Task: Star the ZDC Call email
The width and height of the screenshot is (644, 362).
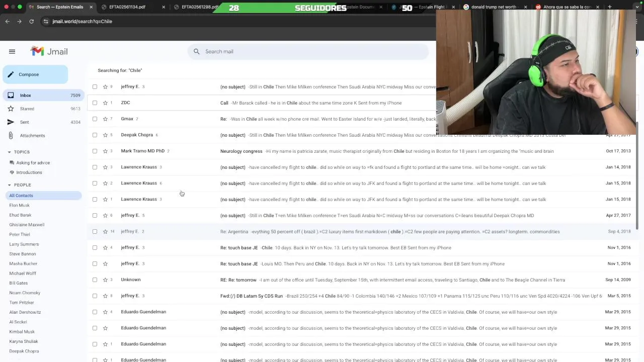Action: coord(105,103)
